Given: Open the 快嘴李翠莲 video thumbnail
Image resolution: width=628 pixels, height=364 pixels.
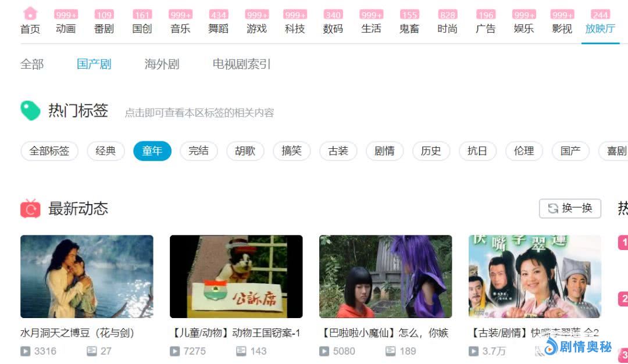Looking at the screenshot, I should tap(535, 276).
